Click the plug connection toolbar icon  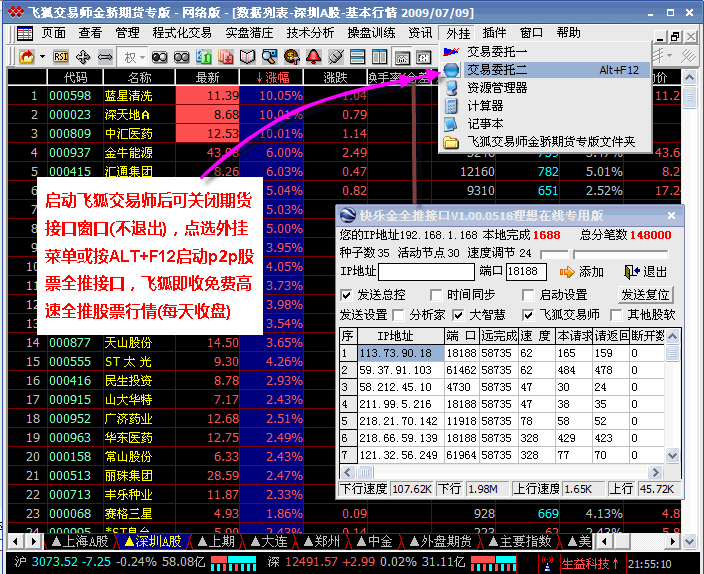click(335, 57)
